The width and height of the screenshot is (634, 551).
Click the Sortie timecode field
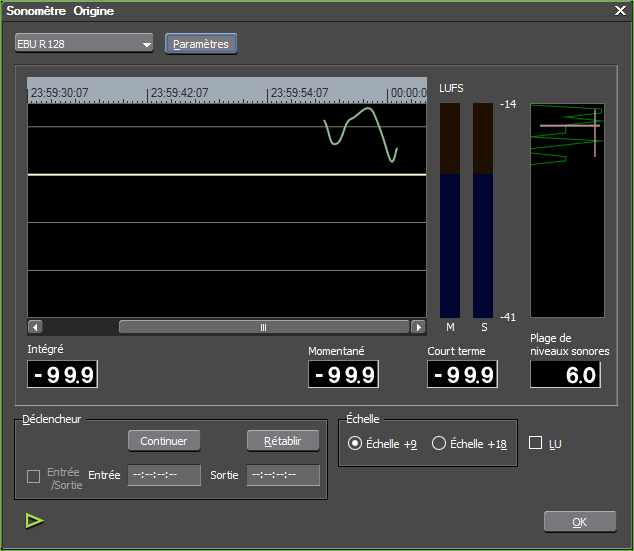(x=283, y=476)
